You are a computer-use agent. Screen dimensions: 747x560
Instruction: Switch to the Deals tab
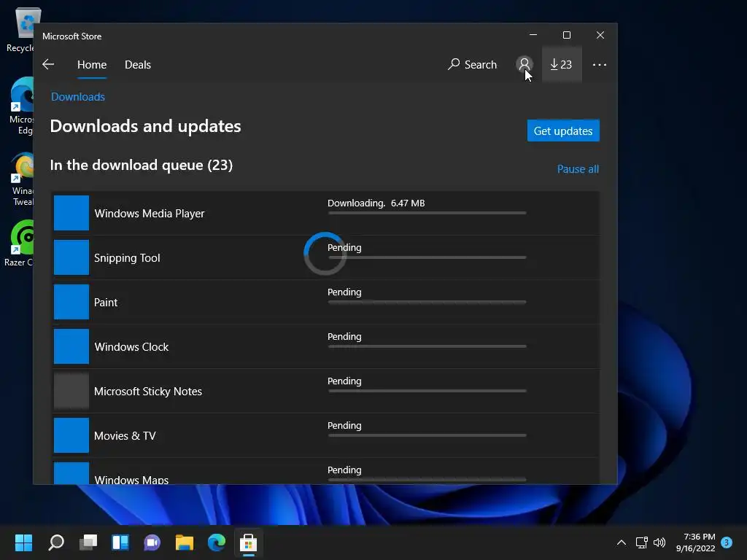click(138, 64)
